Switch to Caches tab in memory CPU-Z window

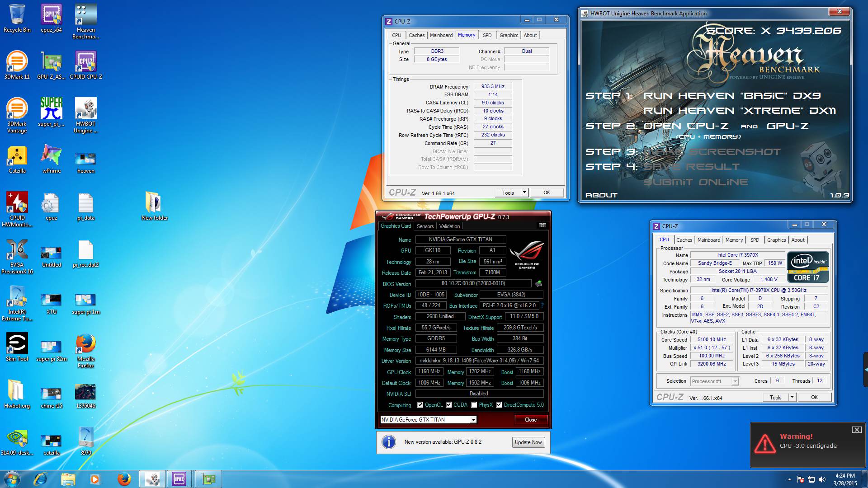point(416,35)
